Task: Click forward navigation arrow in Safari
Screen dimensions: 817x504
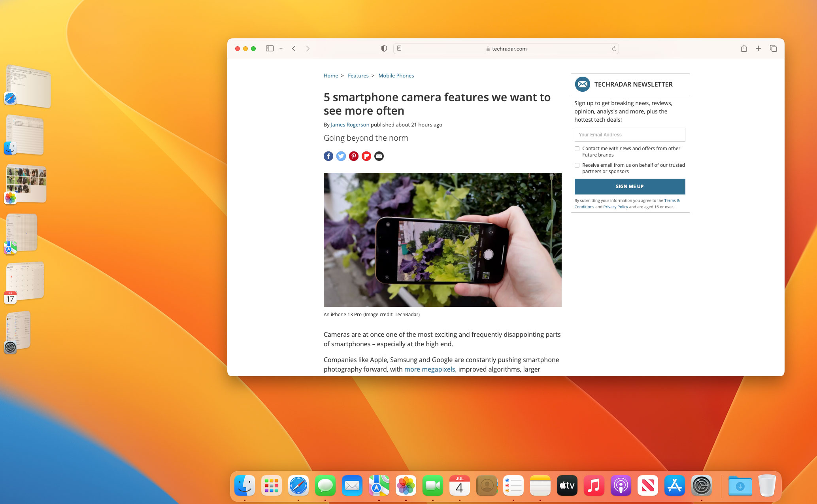Action: (x=308, y=48)
